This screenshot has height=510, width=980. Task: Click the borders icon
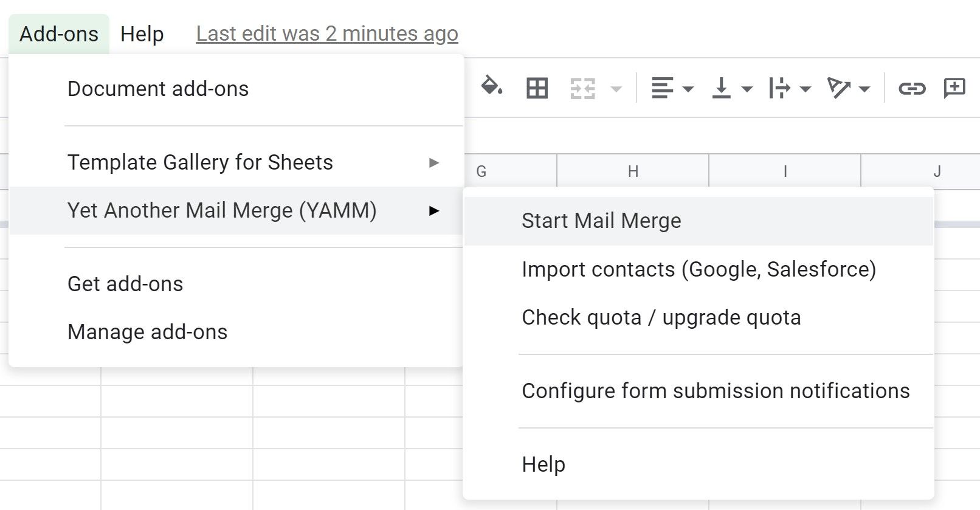pyautogui.click(x=536, y=88)
